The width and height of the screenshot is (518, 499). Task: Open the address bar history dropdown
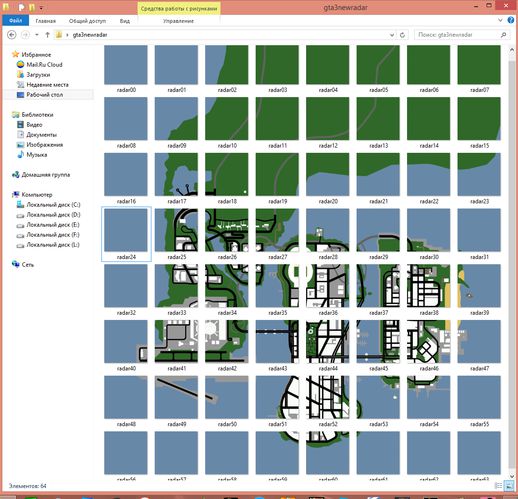tap(392, 35)
